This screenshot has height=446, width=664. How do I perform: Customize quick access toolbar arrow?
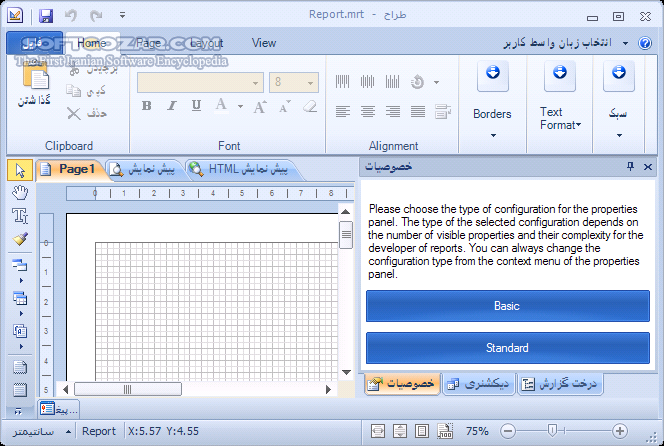(122, 16)
